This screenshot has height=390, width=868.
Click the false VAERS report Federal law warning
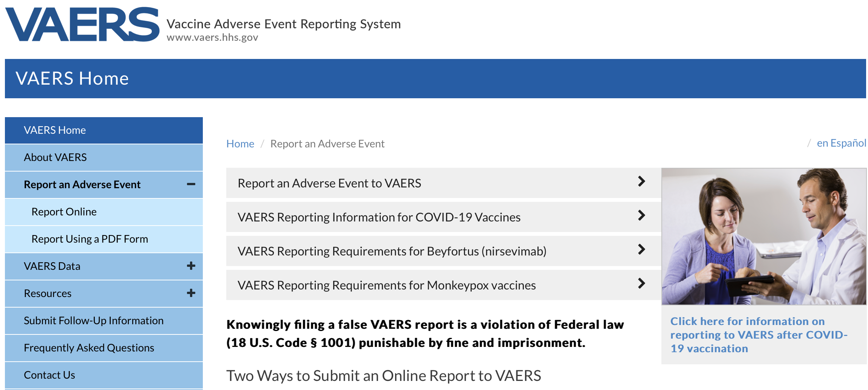pyautogui.click(x=425, y=333)
